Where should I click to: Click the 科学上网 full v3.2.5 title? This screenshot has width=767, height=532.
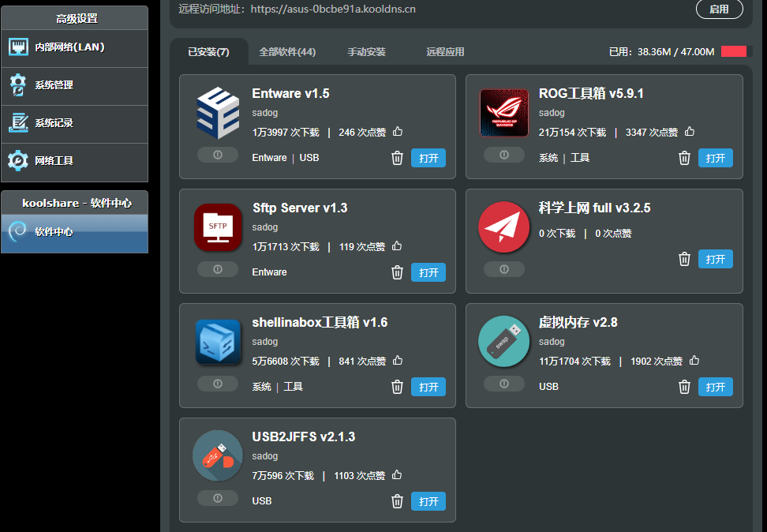click(594, 208)
